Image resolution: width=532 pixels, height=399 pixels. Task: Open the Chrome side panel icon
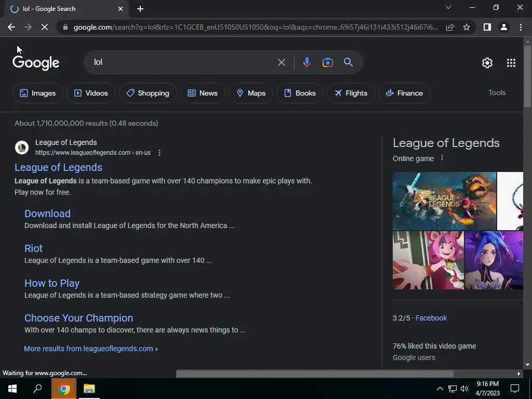487,27
